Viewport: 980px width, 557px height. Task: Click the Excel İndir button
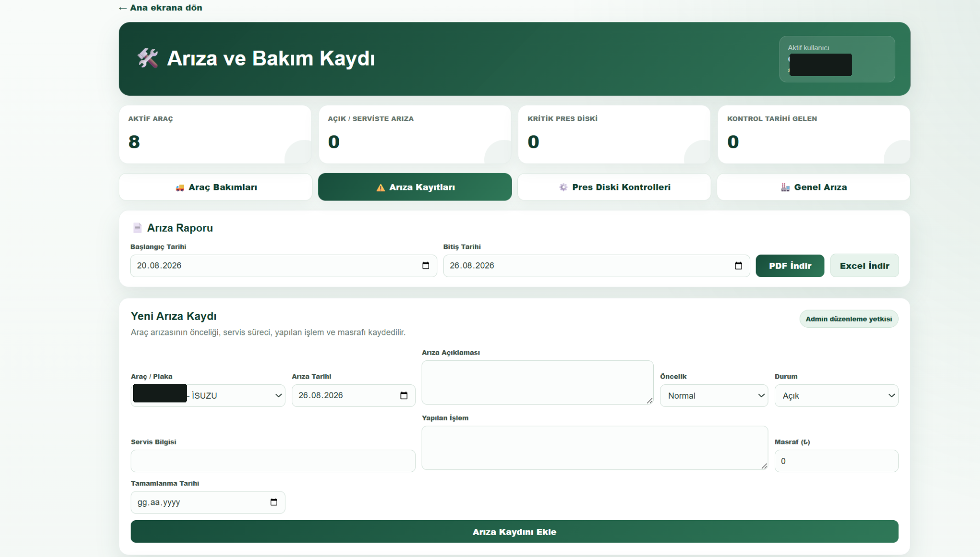[x=864, y=266]
